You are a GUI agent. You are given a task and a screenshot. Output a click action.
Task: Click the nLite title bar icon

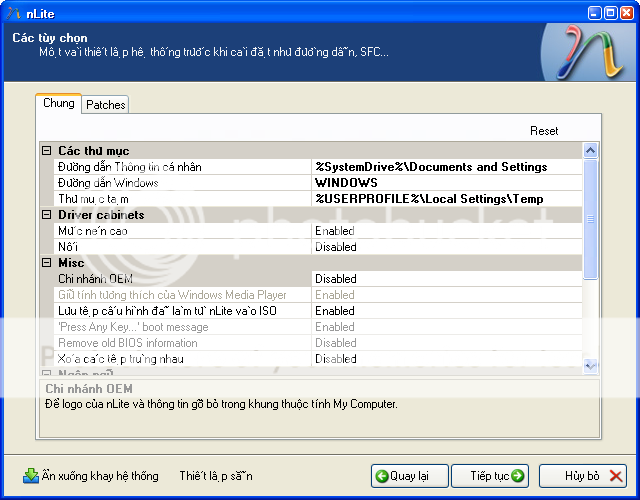(13, 13)
